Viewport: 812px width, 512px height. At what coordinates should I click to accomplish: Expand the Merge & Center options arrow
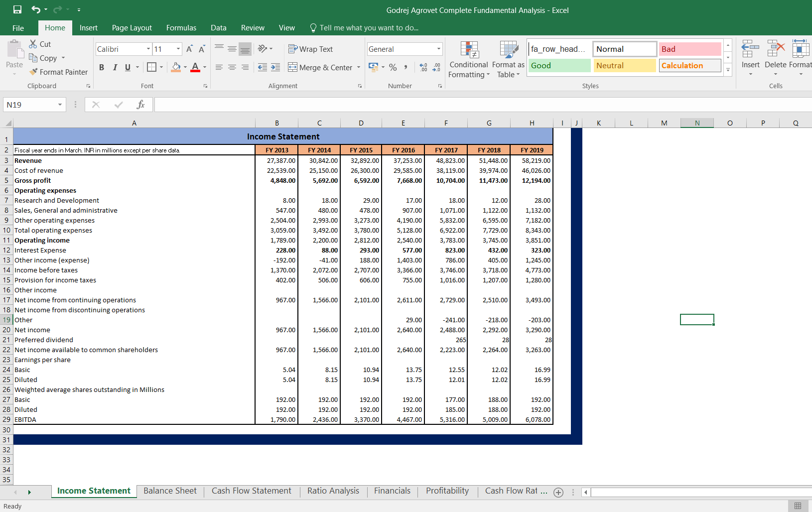359,67
